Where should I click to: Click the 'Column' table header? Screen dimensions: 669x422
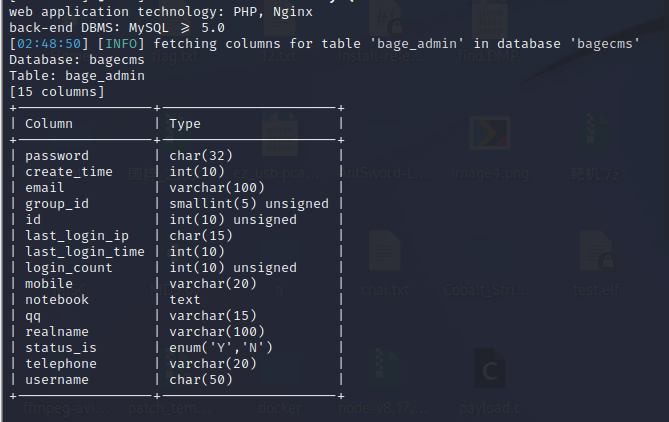tap(49, 124)
